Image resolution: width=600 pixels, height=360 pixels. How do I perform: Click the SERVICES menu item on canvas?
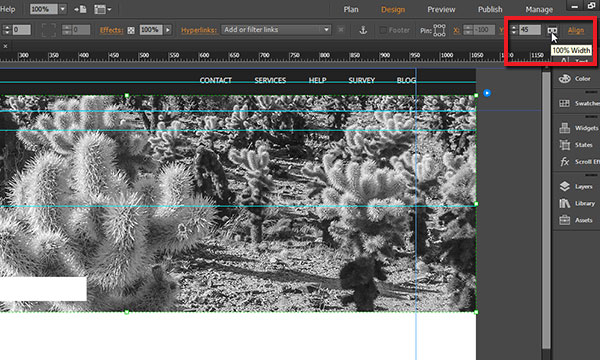pyautogui.click(x=270, y=80)
